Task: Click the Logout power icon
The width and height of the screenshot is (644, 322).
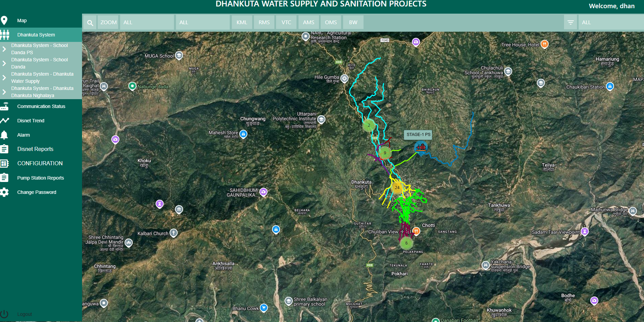Action: (4, 314)
